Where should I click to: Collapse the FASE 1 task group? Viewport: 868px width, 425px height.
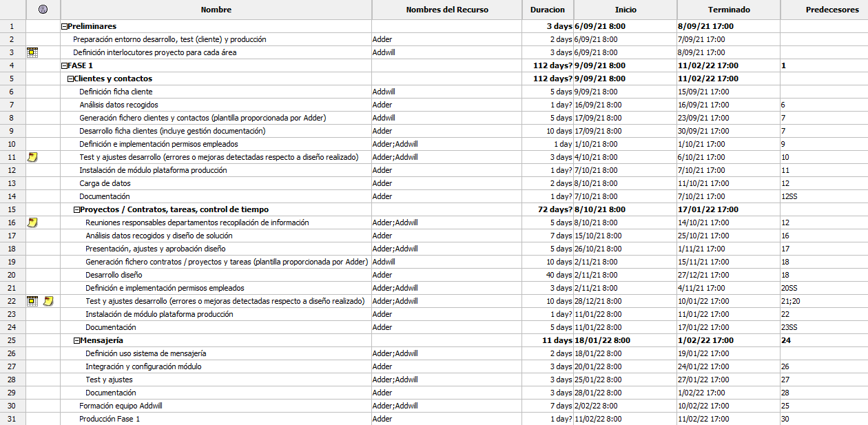pyautogui.click(x=64, y=65)
